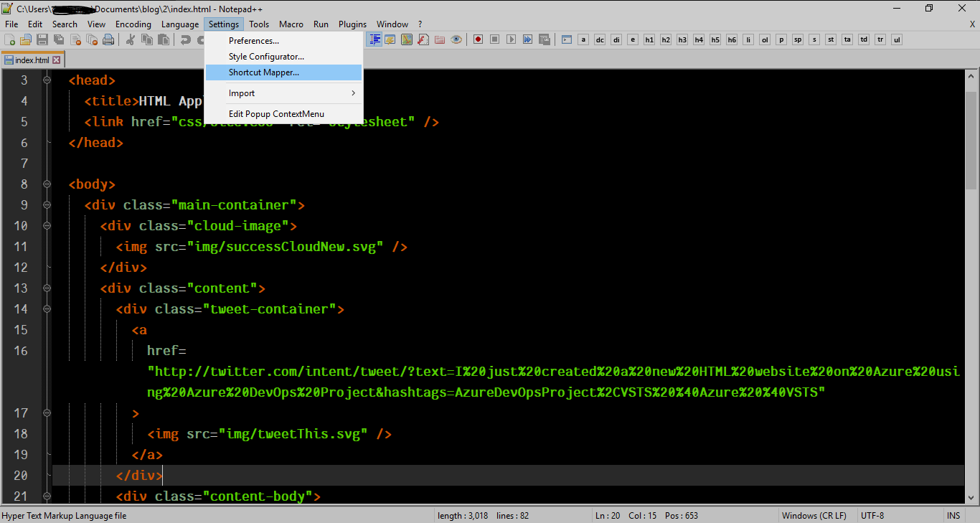Screen dimensions: 980x523
Task: Collapse the code fold at line 9
Action: (x=47, y=204)
